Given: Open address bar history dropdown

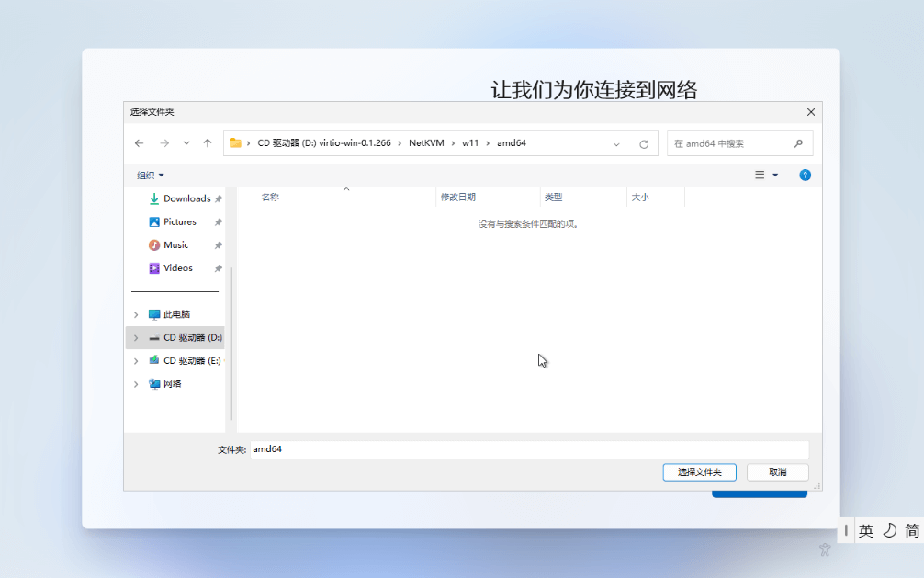Looking at the screenshot, I should coord(616,144).
